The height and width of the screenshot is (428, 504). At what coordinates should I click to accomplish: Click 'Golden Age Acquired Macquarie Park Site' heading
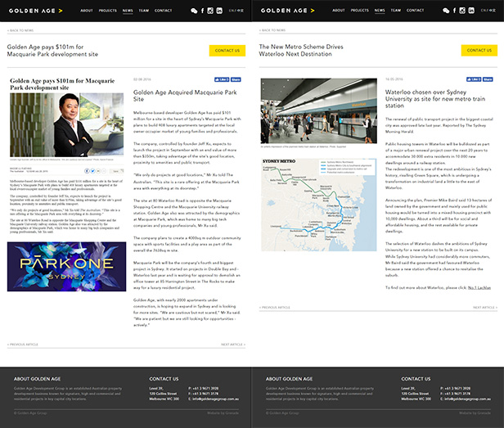[185, 96]
